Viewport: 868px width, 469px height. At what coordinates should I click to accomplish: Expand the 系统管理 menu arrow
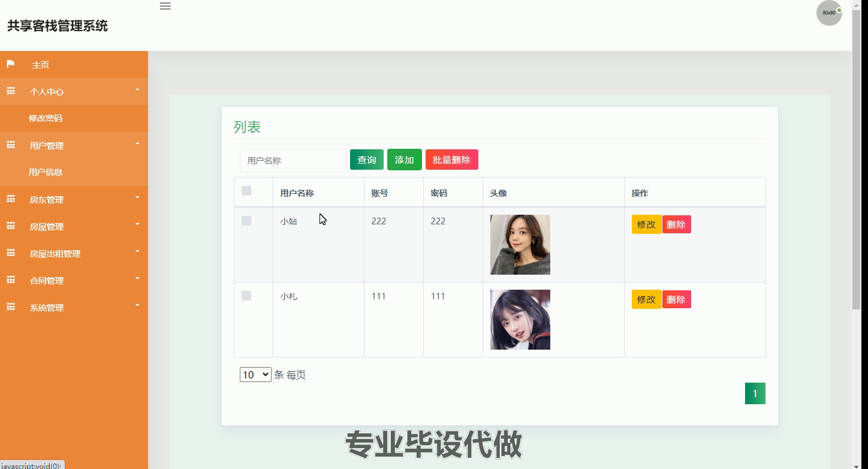click(x=137, y=305)
